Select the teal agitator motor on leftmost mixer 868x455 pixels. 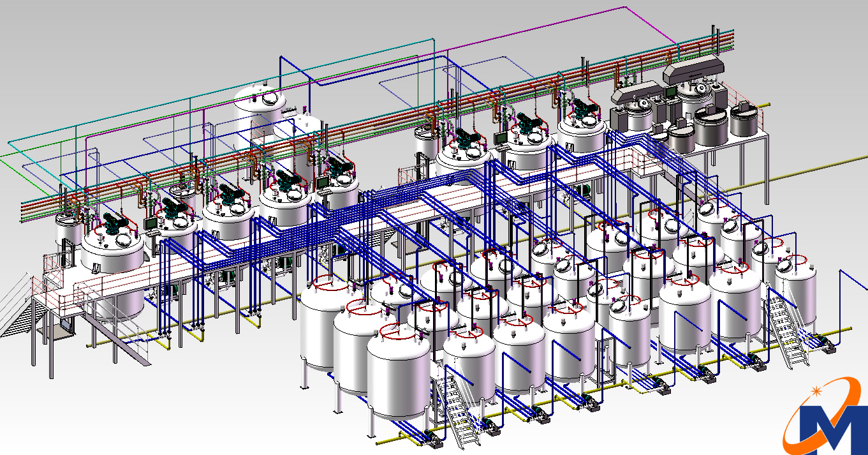point(115,223)
